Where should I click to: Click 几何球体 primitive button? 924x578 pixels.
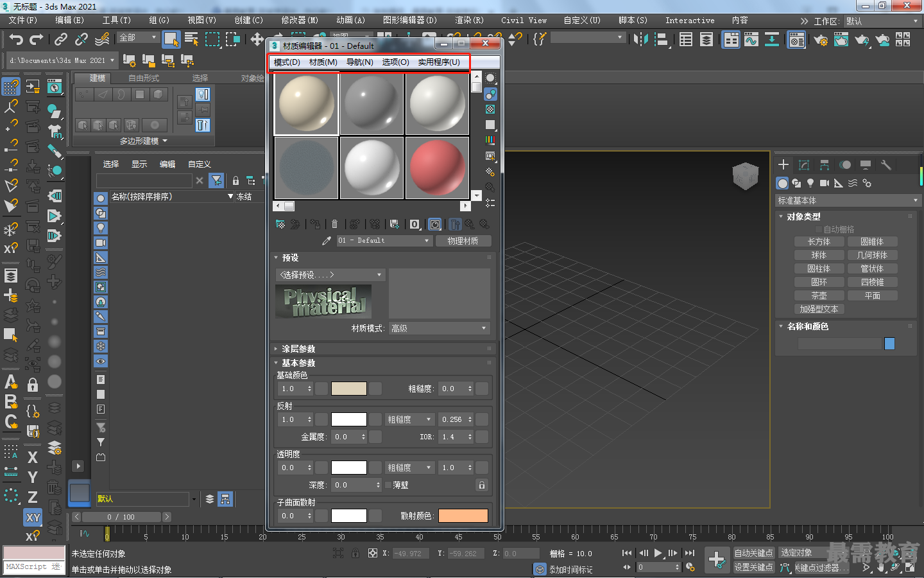[x=872, y=256]
